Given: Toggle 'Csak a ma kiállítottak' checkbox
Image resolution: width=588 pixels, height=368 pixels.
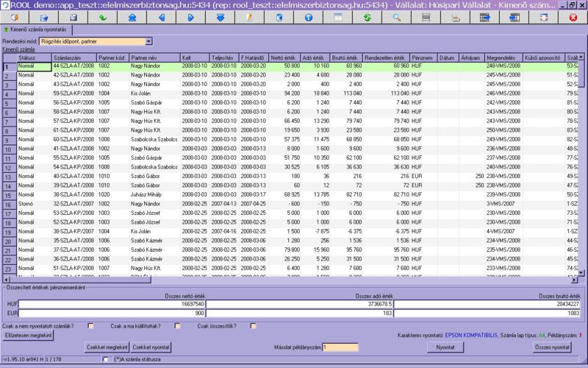Looking at the screenshot, I should (x=178, y=326).
